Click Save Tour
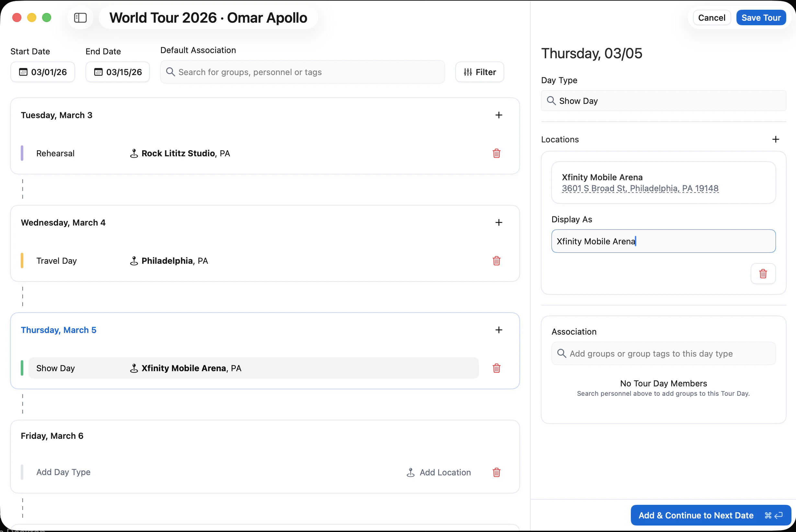796x532 pixels. pyautogui.click(x=761, y=18)
